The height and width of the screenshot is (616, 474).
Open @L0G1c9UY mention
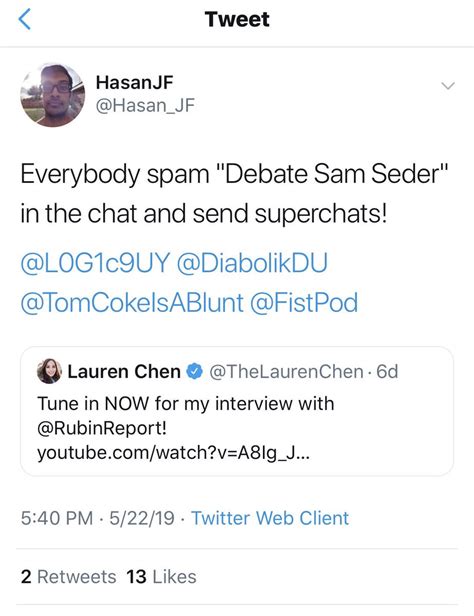click(95, 263)
